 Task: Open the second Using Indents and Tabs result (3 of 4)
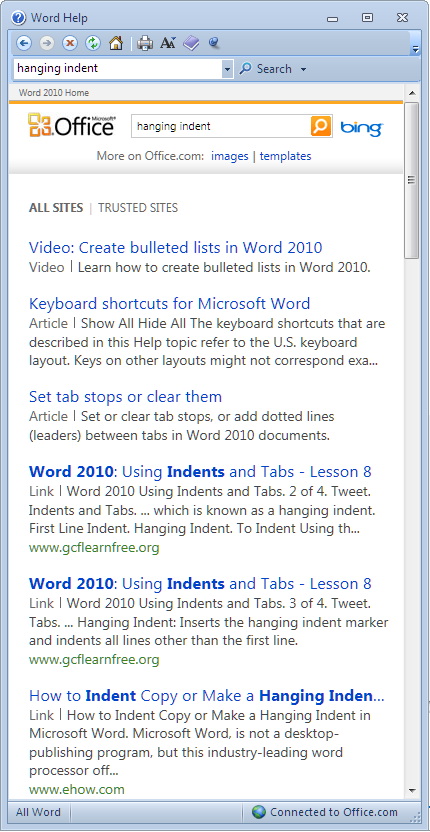200,584
